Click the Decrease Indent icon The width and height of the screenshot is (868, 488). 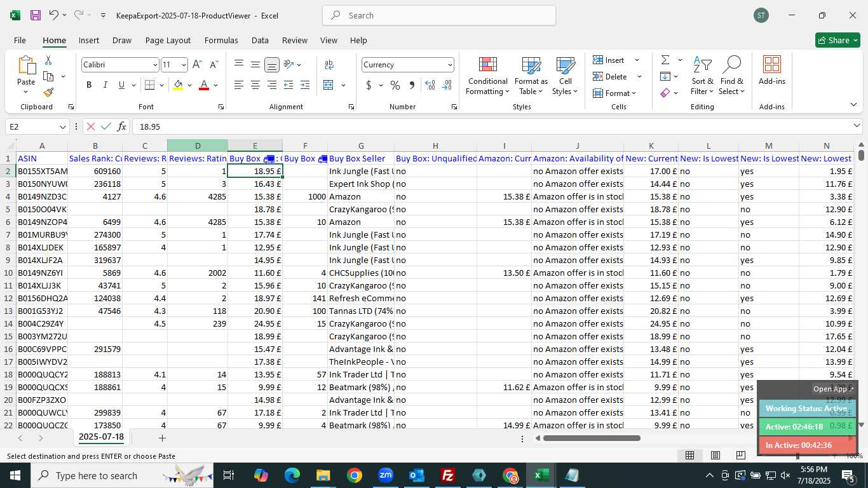click(x=288, y=85)
